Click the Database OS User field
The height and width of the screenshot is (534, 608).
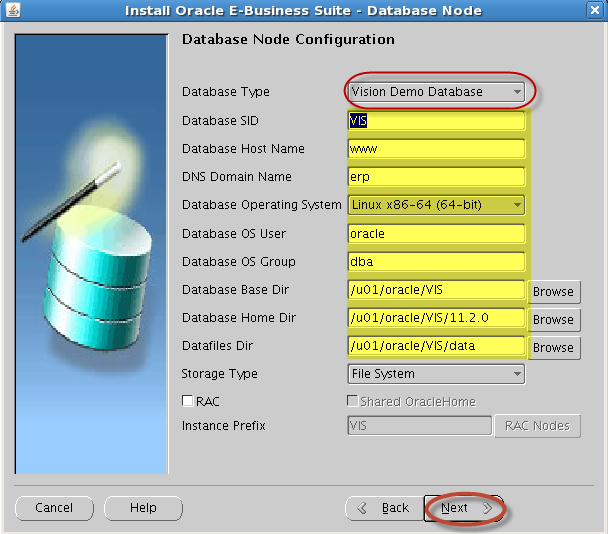pos(436,234)
